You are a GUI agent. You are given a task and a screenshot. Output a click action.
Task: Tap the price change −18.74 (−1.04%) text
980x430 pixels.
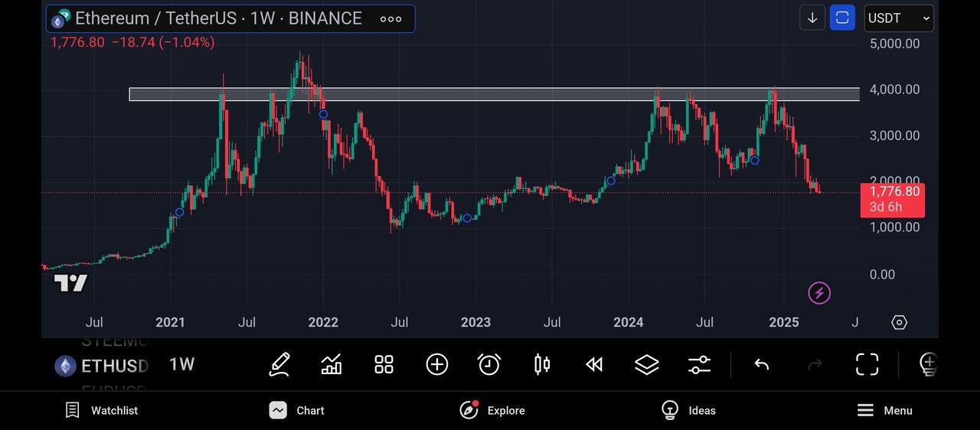(x=162, y=43)
